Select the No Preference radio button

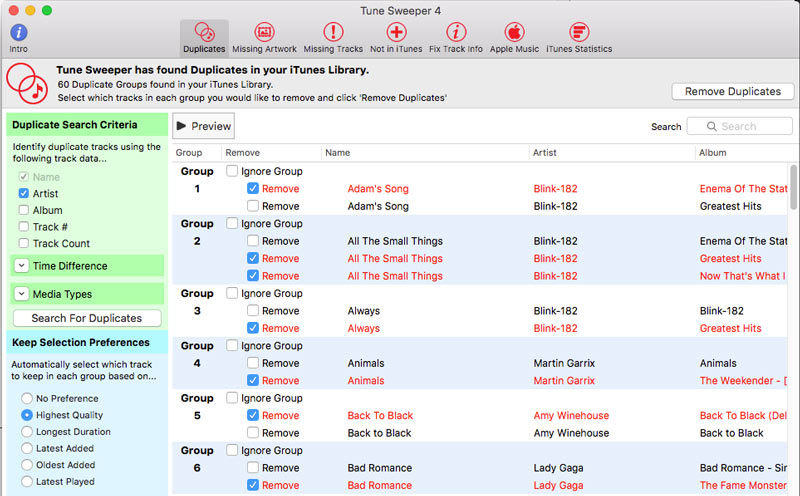point(27,398)
